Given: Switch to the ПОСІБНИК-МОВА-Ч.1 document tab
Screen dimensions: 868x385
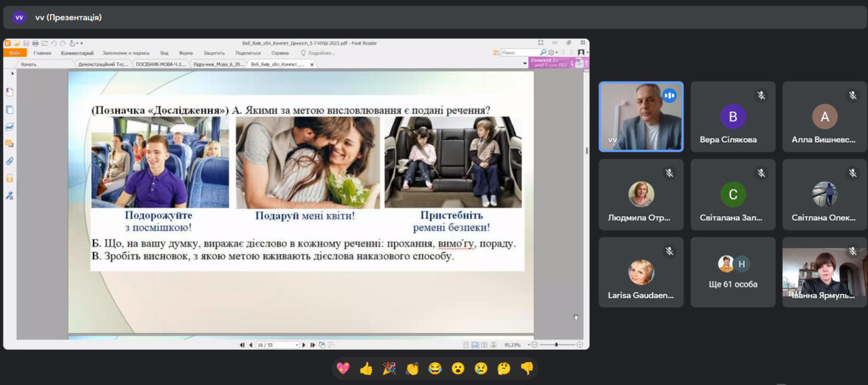Looking at the screenshot, I should [161, 64].
